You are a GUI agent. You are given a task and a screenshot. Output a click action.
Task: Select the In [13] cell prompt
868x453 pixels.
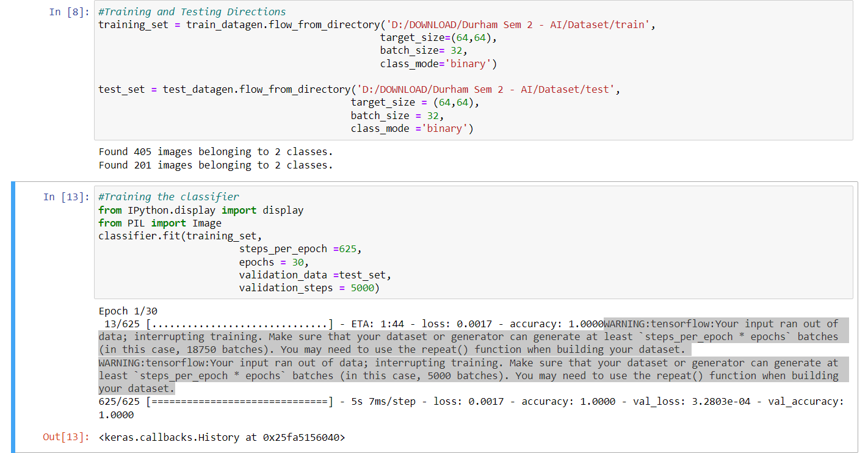coord(65,197)
